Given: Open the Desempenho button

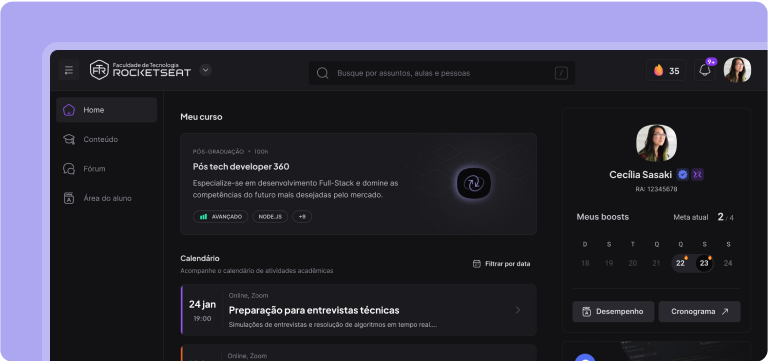Looking at the screenshot, I should [613, 312].
